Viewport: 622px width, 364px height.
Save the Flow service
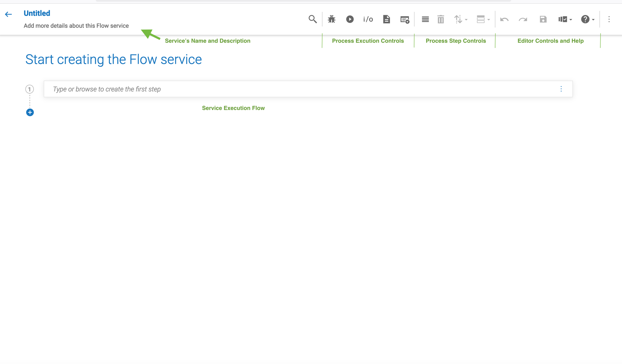[x=543, y=19]
